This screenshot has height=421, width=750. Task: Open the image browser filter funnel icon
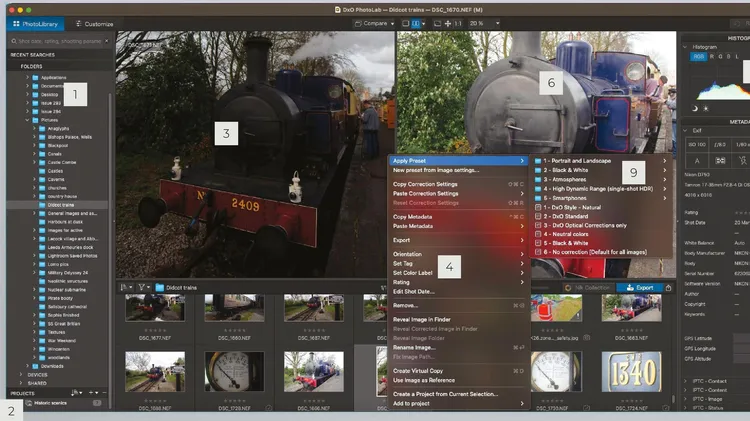143,288
